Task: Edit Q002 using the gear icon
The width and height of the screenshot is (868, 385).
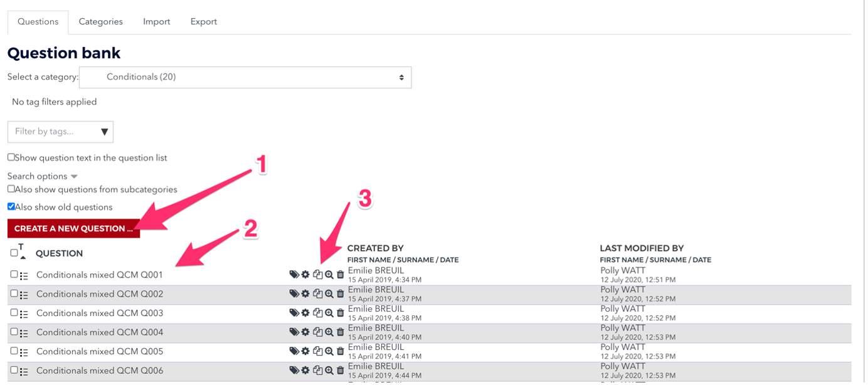Action: [x=305, y=293]
